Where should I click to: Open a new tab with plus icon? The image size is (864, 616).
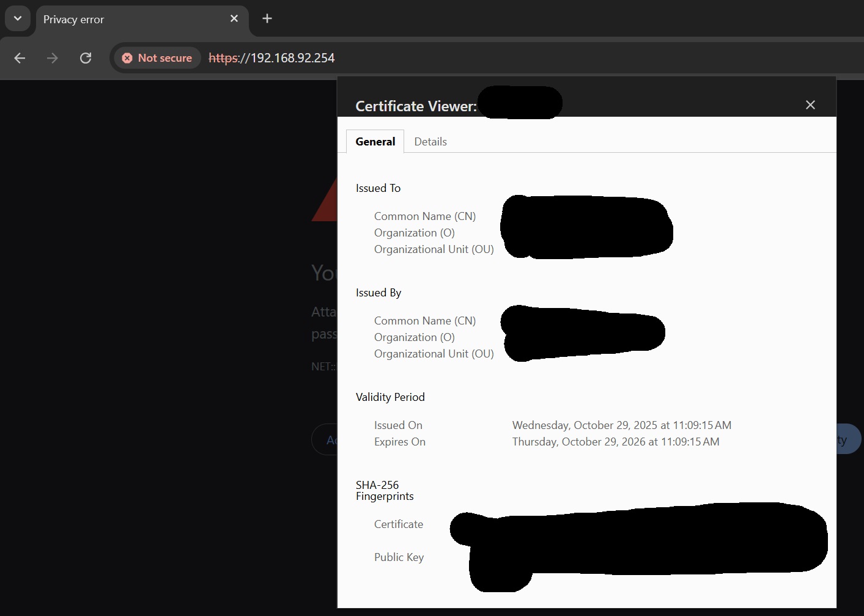pos(267,19)
